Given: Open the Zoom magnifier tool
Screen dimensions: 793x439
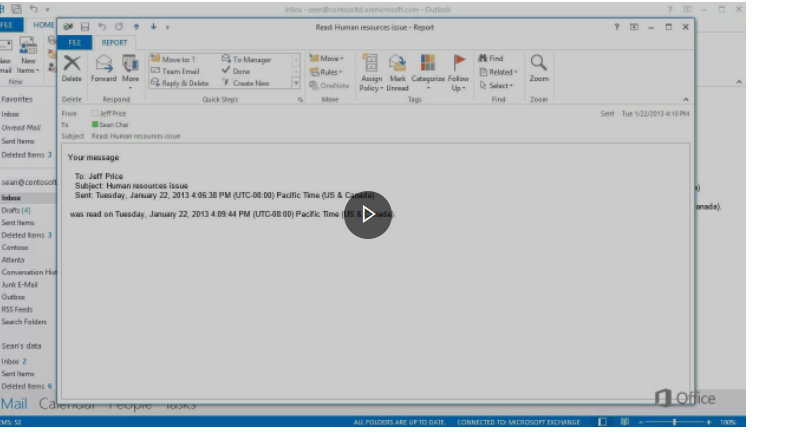Looking at the screenshot, I should 539,68.
